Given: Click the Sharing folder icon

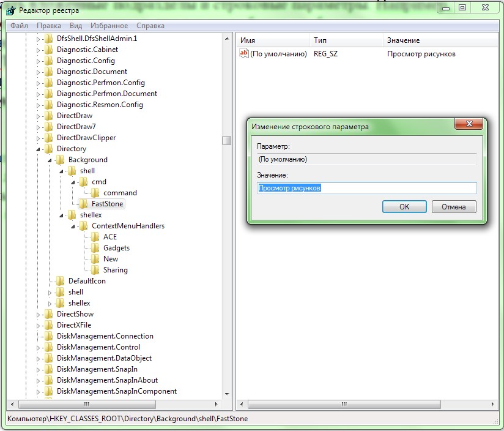Looking at the screenshot, I should click(95, 270).
